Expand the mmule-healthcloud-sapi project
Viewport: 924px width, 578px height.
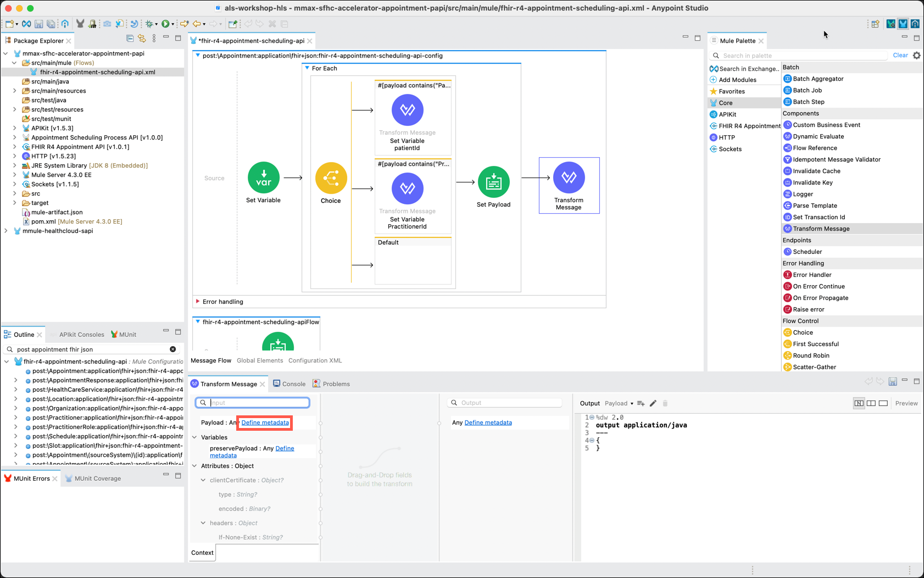[6, 231]
